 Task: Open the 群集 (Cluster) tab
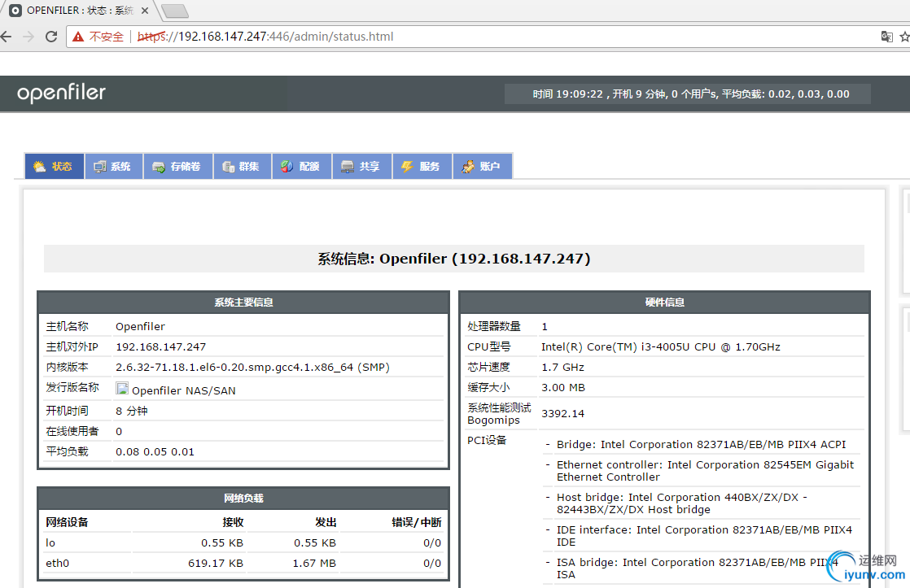243,167
